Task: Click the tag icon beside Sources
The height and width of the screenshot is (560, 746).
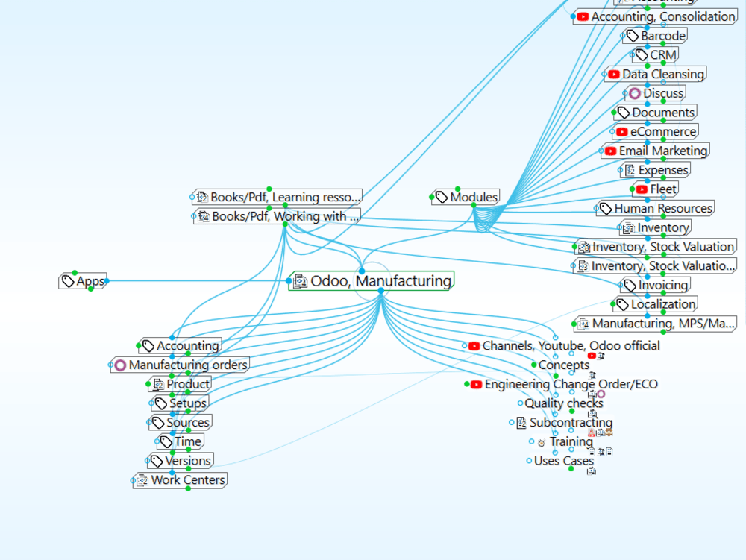Action: (x=158, y=423)
